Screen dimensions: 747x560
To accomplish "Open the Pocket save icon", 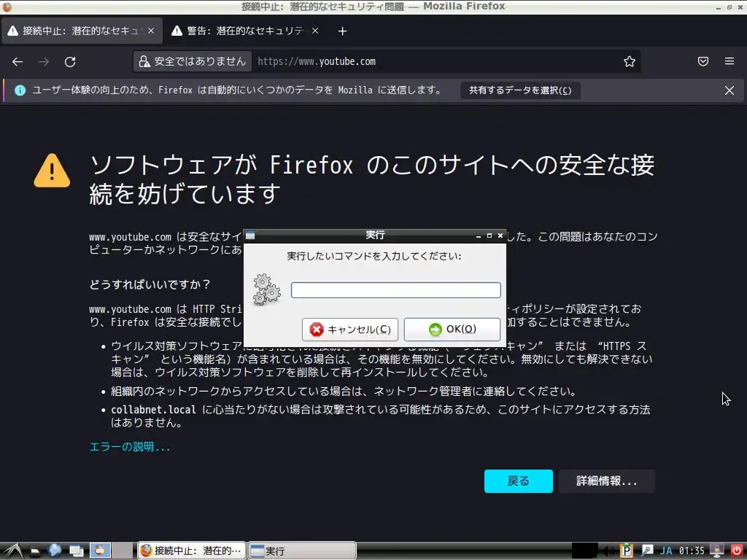I will click(x=703, y=61).
